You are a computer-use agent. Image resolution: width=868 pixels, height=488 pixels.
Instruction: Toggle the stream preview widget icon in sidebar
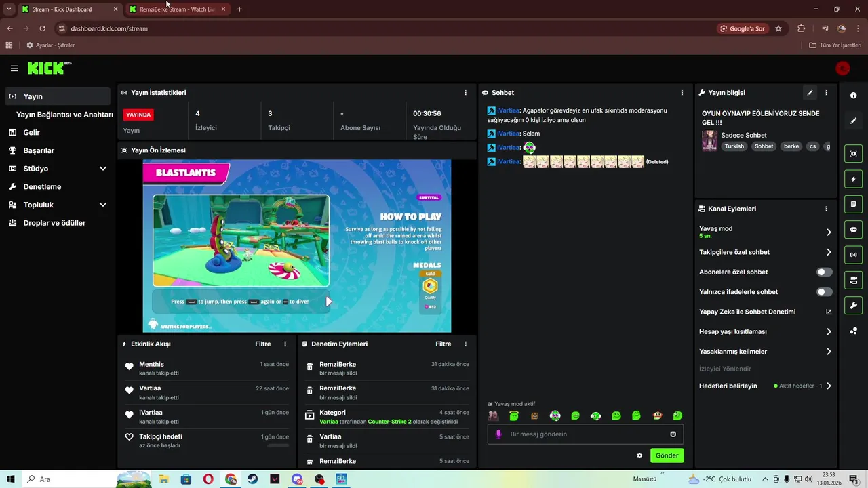click(x=854, y=154)
